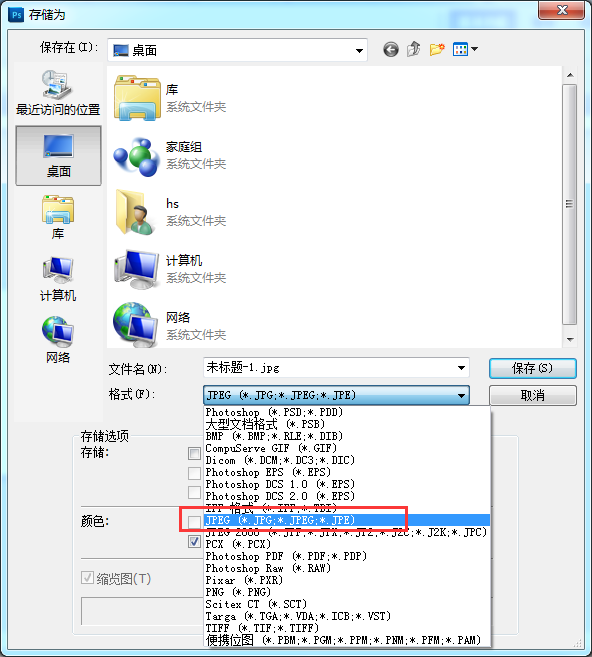Open the view menu icon
The width and height of the screenshot is (592, 657).
[x=465, y=49]
